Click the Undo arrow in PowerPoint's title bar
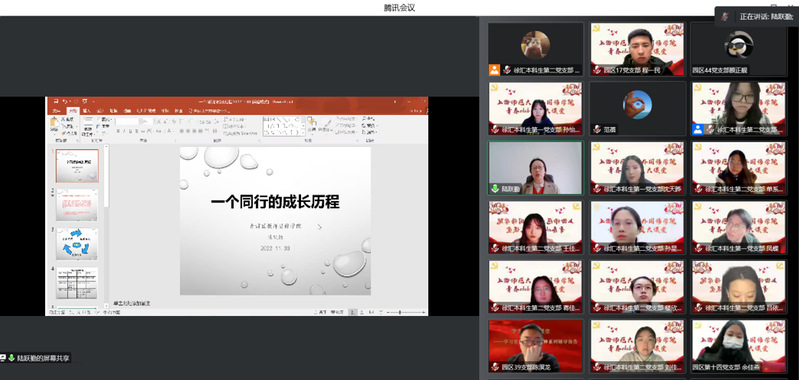This screenshot has height=380, width=799. (x=65, y=101)
